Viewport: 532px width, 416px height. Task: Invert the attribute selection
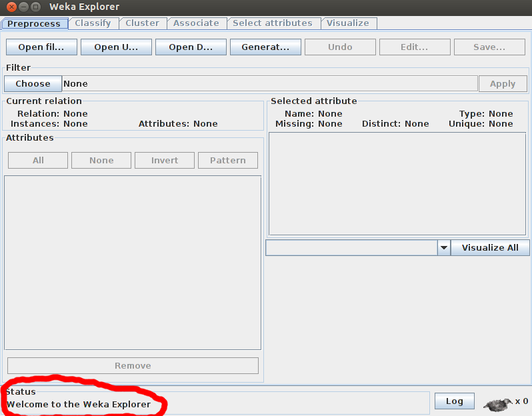[x=165, y=160]
